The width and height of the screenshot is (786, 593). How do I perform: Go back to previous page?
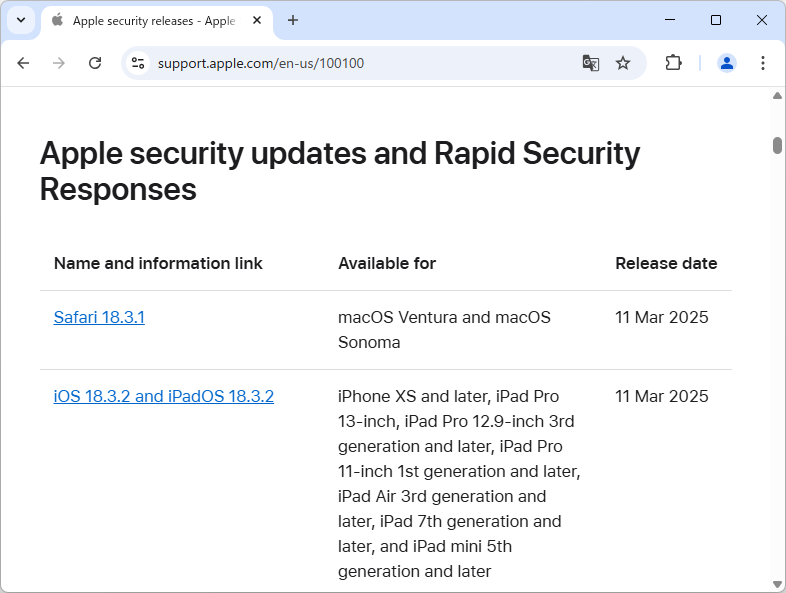23,63
